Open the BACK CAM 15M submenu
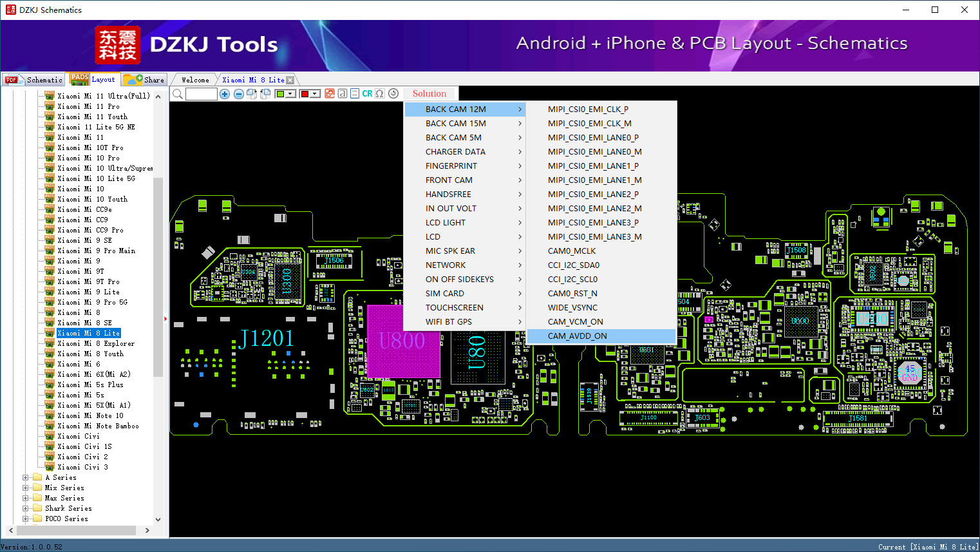The width and height of the screenshot is (980, 552). (465, 124)
